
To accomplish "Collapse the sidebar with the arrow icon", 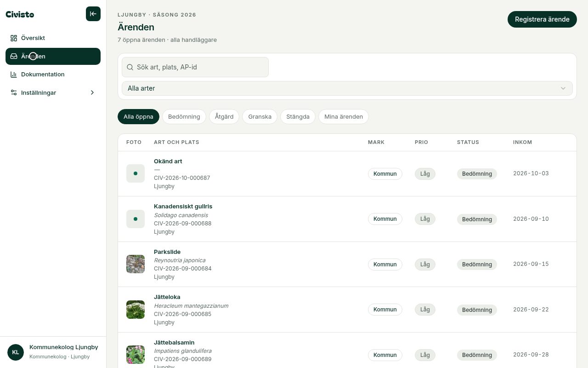I will [x=93, y=14].
